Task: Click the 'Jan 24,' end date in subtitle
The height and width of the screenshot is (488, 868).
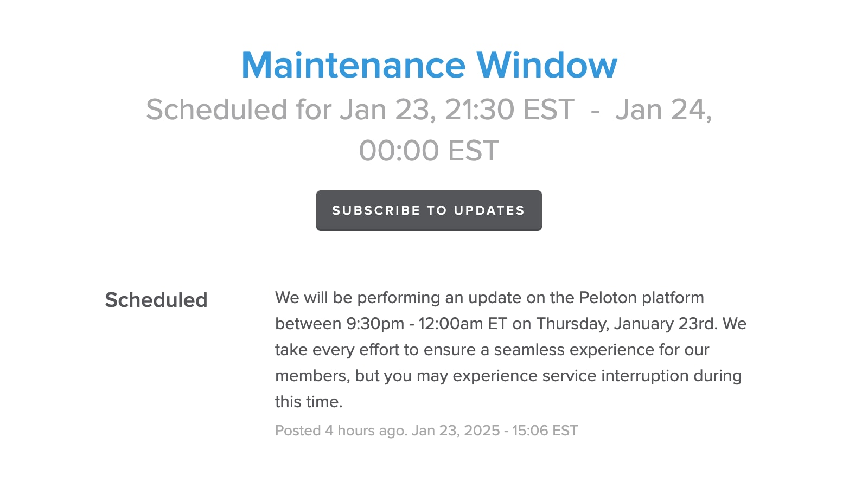Action: [663, 110]
